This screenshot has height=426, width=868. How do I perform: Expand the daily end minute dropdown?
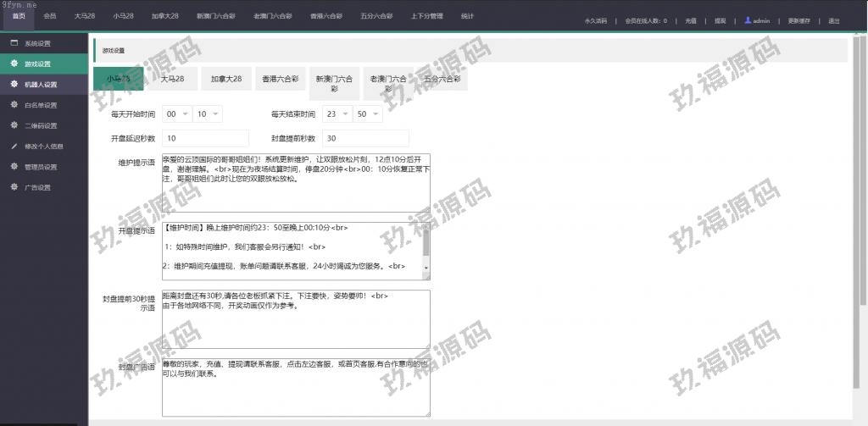click(367, 113)
